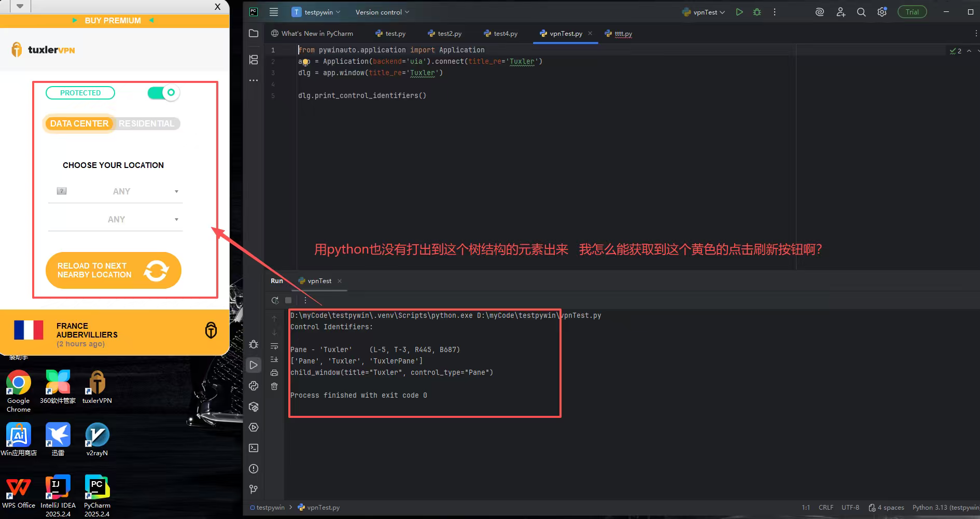Open More Actions dots next to Debug icon
The width and height of the screenshot is (980, 519).
(775, 12)
